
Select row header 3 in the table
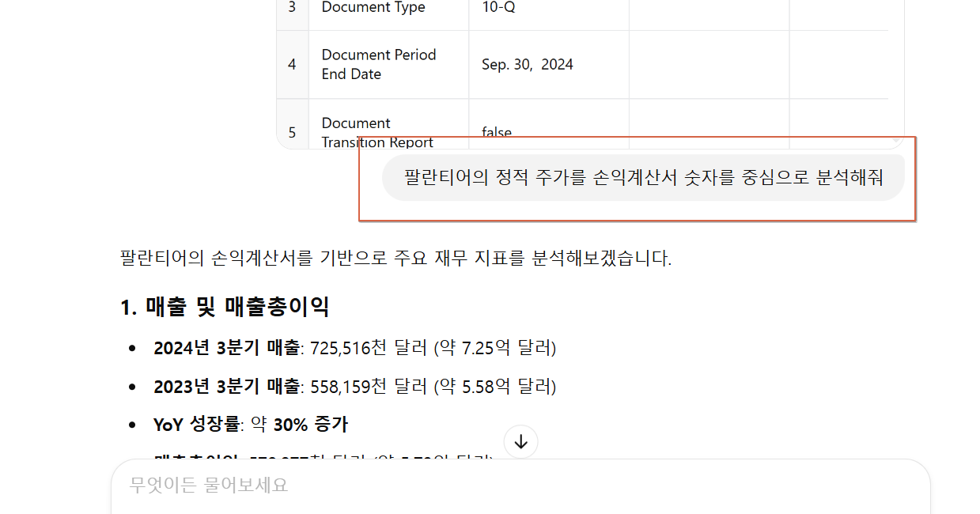click(292, 8)
